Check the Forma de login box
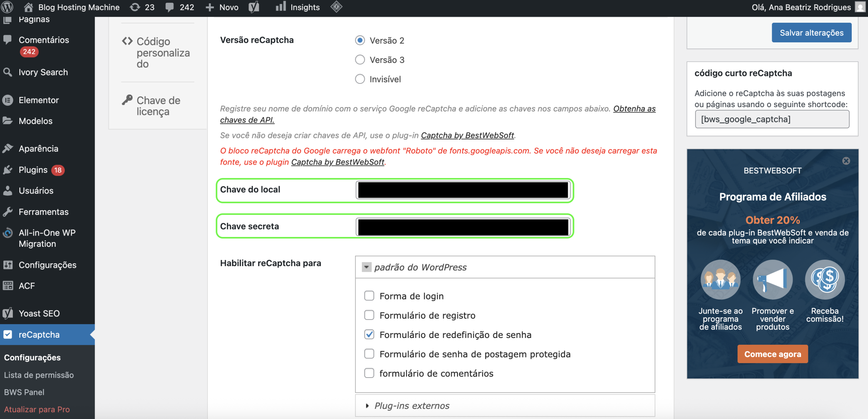 click(x=369, y=296)
